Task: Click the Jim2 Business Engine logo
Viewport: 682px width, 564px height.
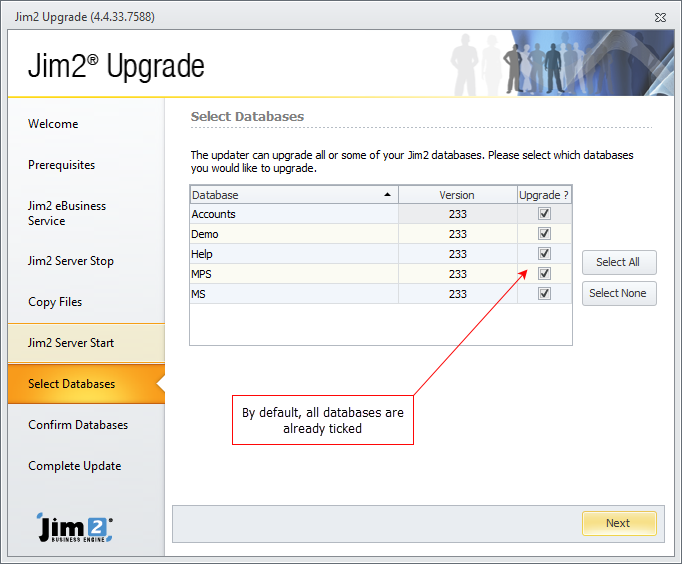Action: click(75, 527)
